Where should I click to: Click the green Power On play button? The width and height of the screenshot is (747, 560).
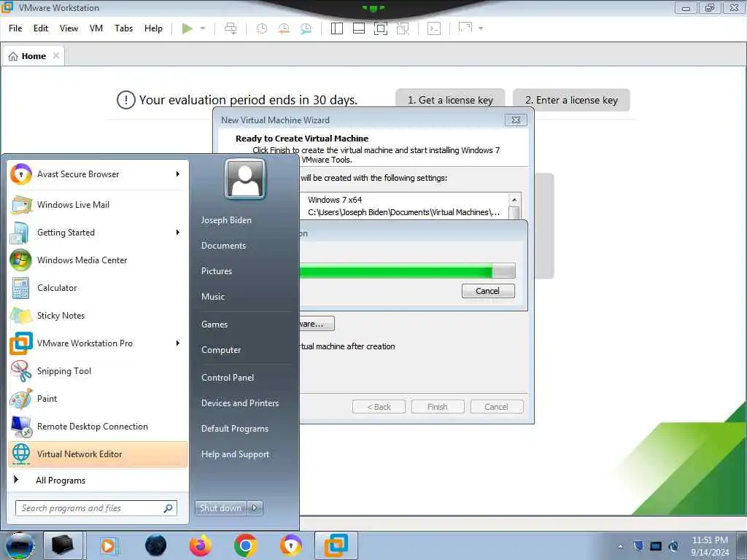pos(187,28)
